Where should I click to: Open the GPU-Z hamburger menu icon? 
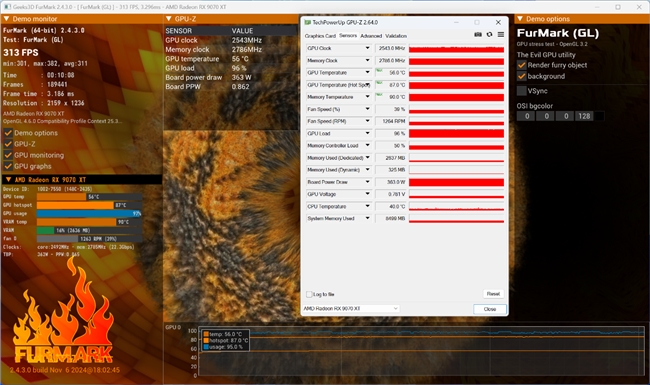[x=501, y=35]
